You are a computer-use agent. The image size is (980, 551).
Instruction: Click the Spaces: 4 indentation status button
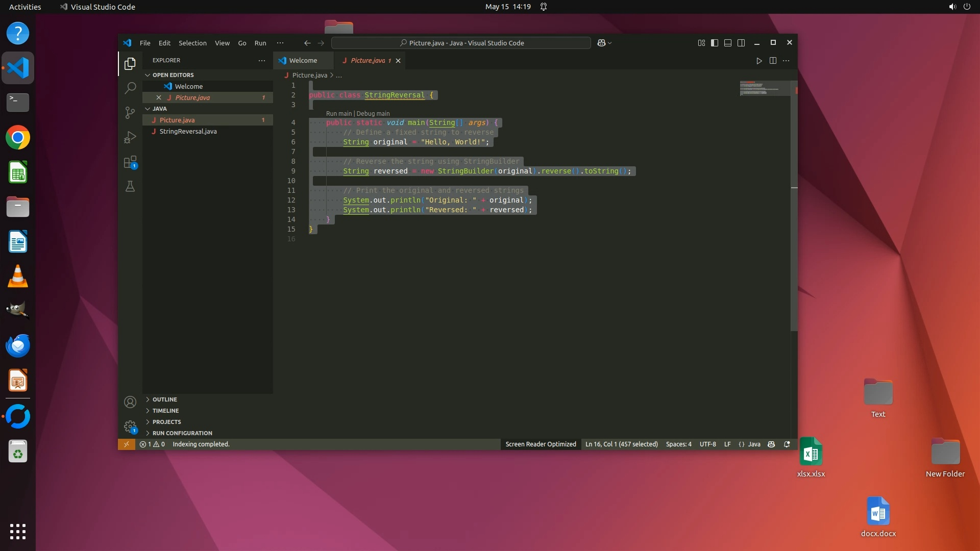(678, 444)
